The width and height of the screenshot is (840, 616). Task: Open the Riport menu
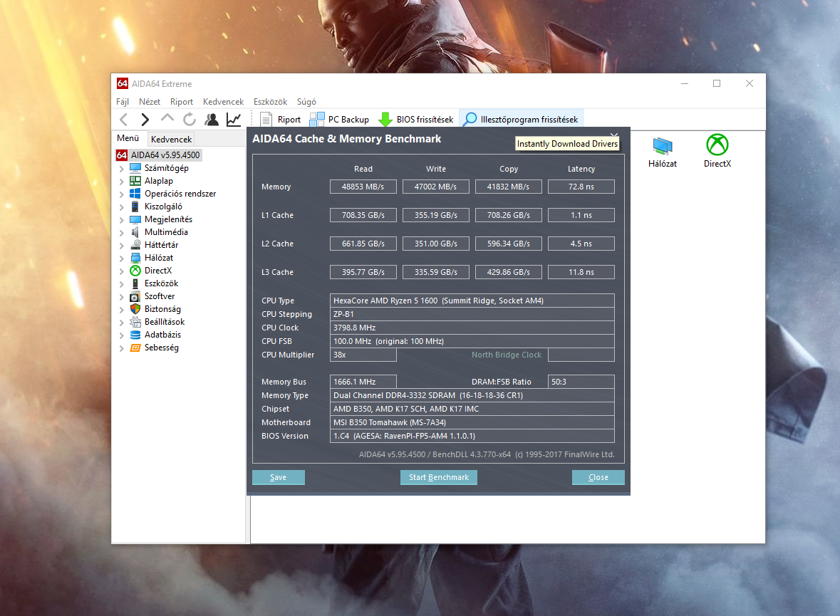(182, 102)
